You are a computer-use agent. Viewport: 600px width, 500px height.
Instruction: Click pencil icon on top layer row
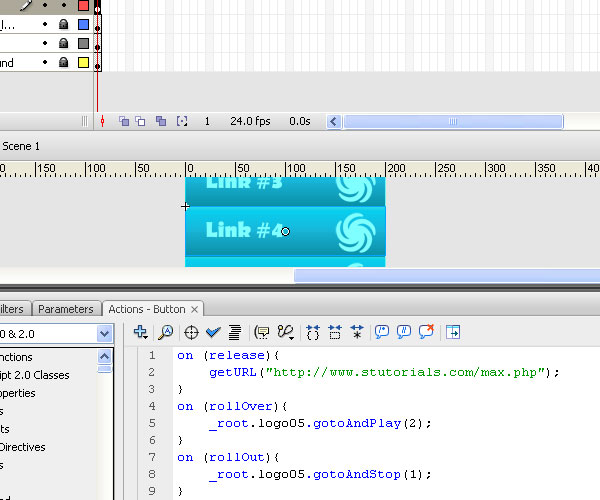pyautogui.click(x=26, y=5)
